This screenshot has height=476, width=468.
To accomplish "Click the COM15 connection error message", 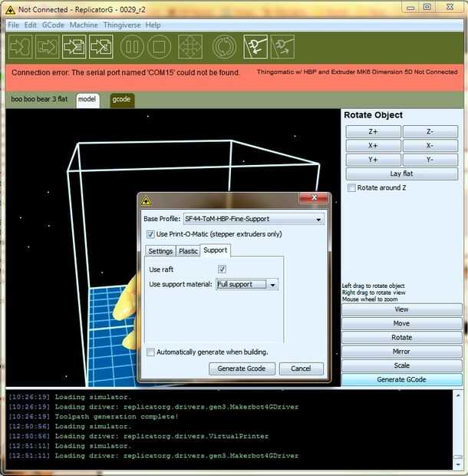I will click(x=126, y=73).
